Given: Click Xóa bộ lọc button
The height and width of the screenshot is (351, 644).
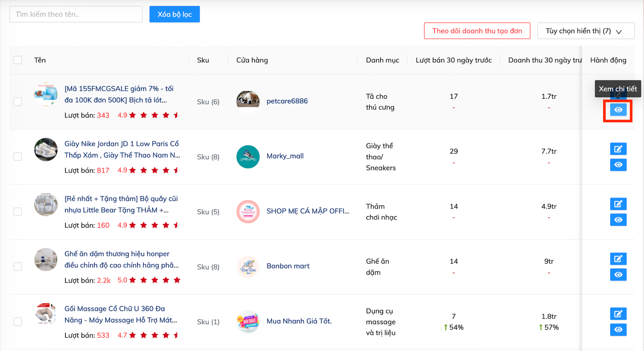Looking at the screenshot, I should pos(175,14).
